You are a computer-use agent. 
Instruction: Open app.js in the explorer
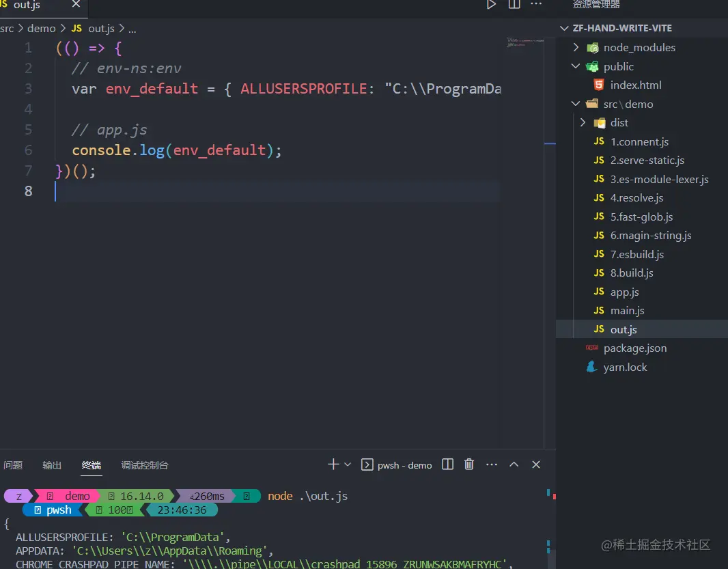pos(624,292)
